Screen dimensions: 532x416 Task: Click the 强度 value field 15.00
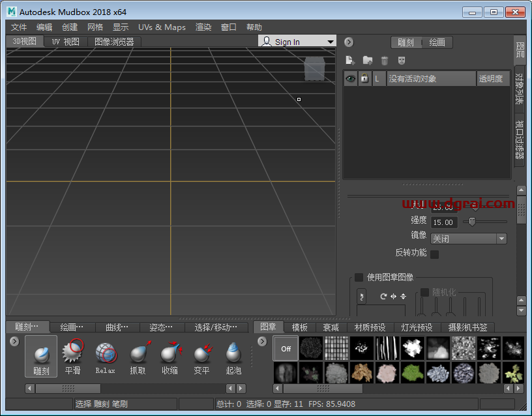tap(444, 222)
